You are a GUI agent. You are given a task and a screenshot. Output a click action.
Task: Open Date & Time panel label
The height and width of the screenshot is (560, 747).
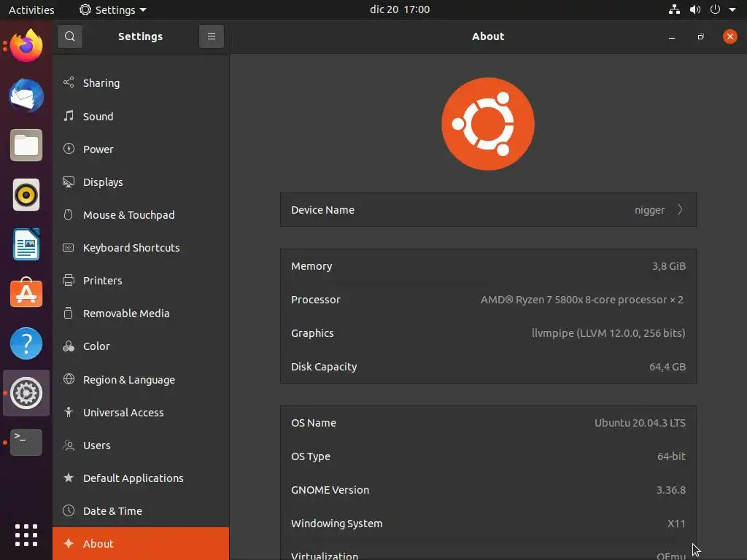click(112, 511)
